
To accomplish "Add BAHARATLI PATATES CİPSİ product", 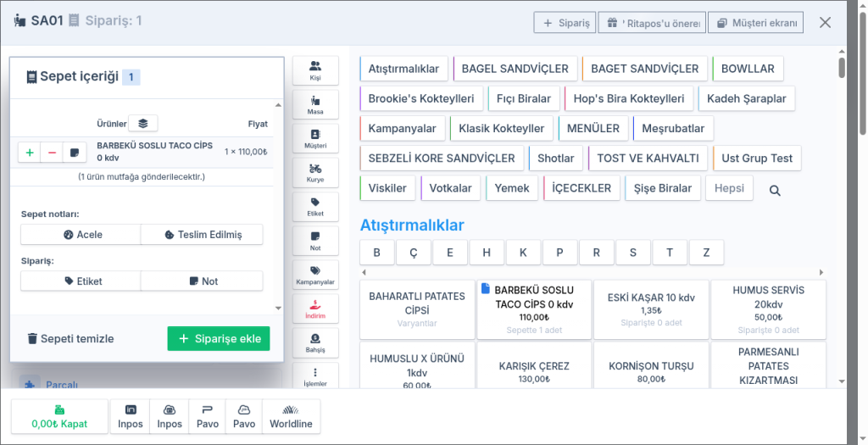I will tap(417, 309).
